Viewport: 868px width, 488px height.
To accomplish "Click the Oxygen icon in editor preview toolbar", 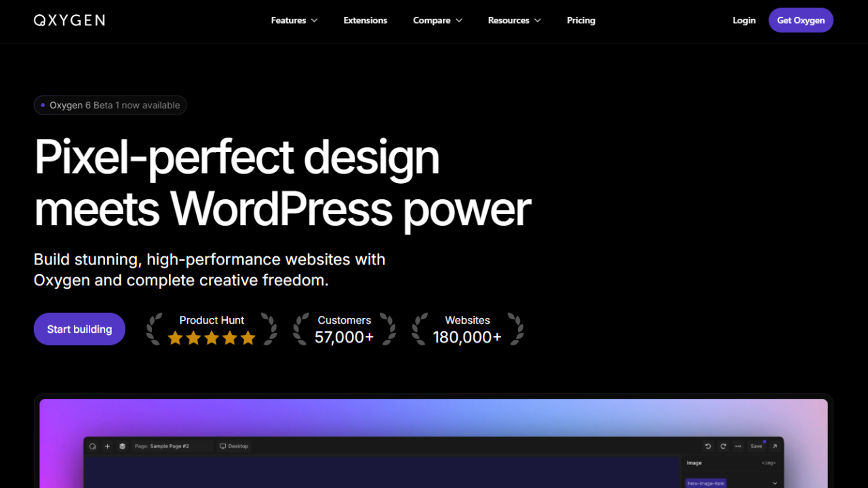I will pyautogui.click(x=93, y=446).
